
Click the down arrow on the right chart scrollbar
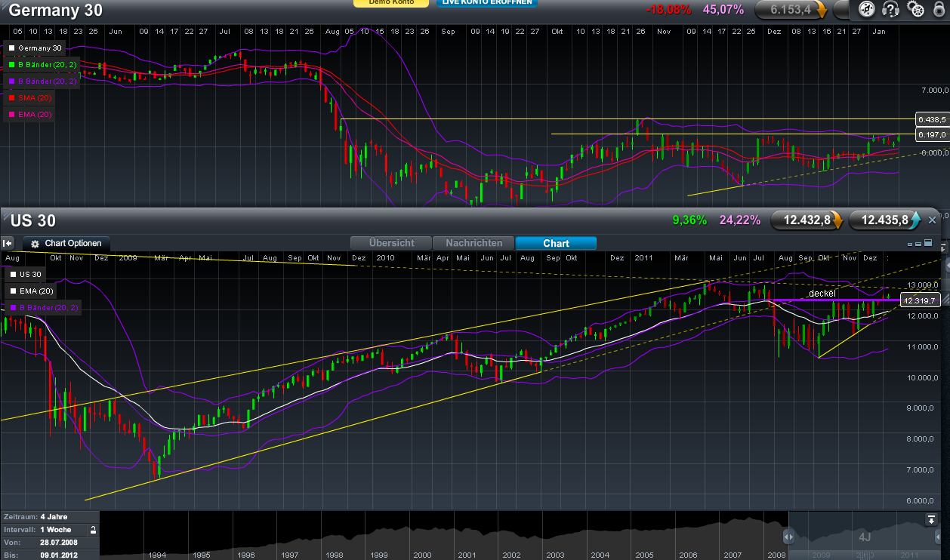pyautogui.click(x=943, y=248)
